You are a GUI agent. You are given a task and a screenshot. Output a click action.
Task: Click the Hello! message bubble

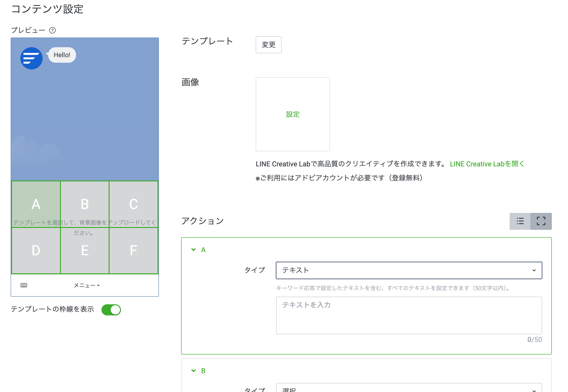pos(61,55)
